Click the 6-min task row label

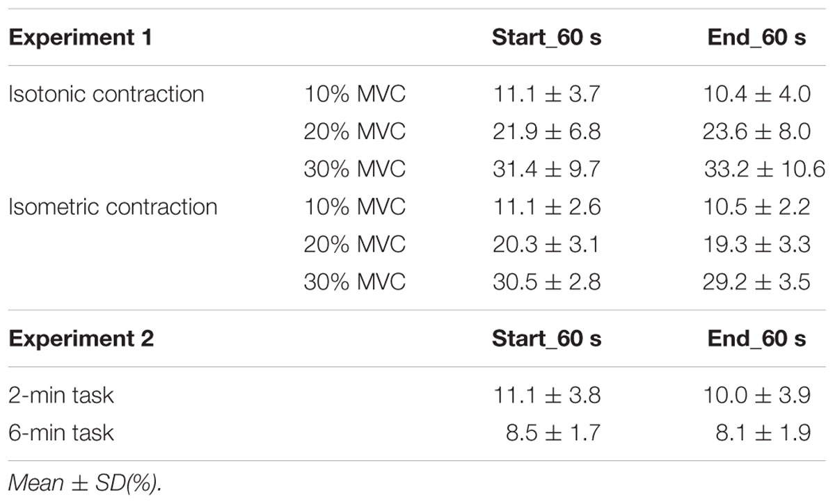61,433
